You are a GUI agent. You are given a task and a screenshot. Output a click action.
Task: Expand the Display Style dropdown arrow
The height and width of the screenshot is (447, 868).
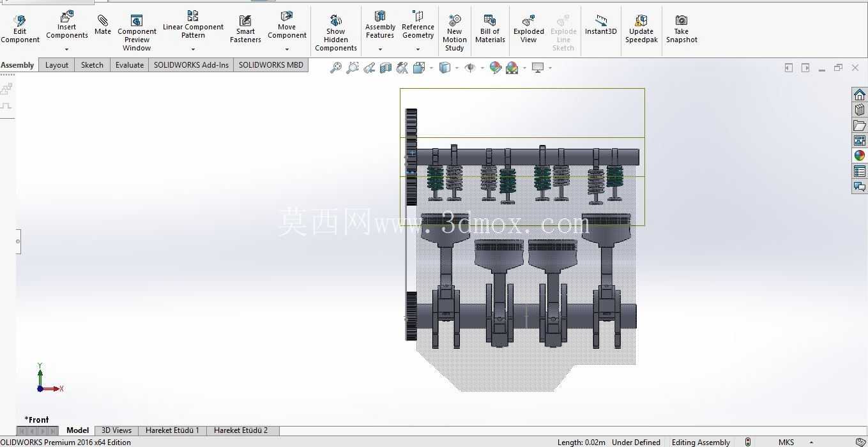pos(457,68)
